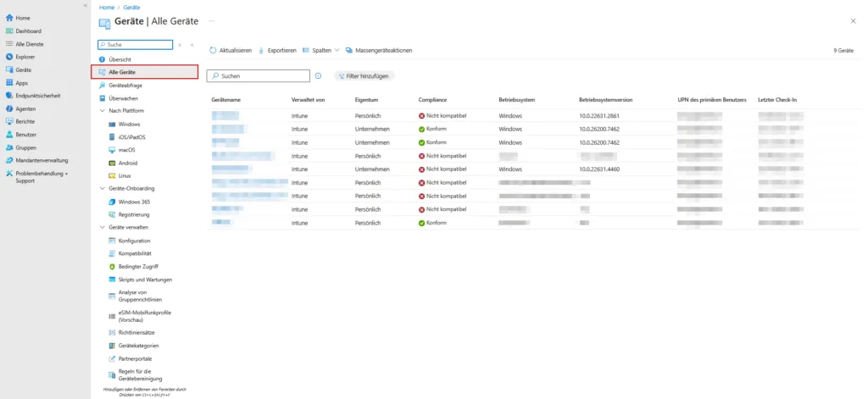
Task: Click the Suchen field above the device table
Action: pos(259,75)
